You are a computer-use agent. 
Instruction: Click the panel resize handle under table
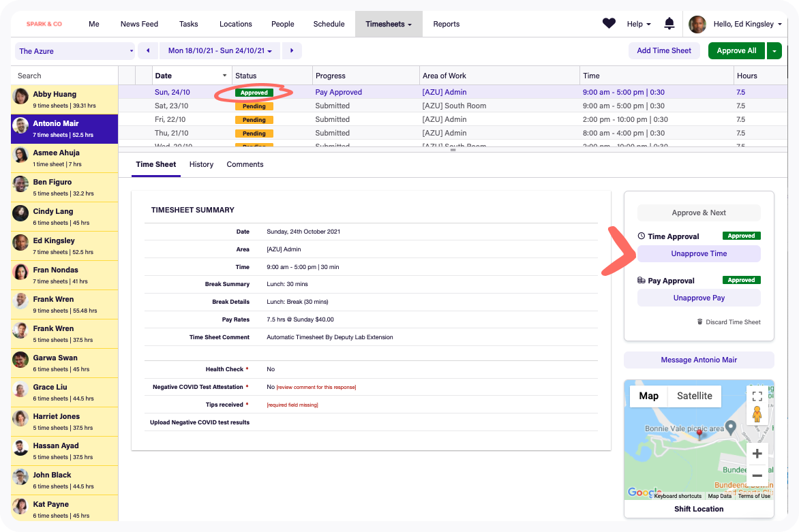click(453, 150)
